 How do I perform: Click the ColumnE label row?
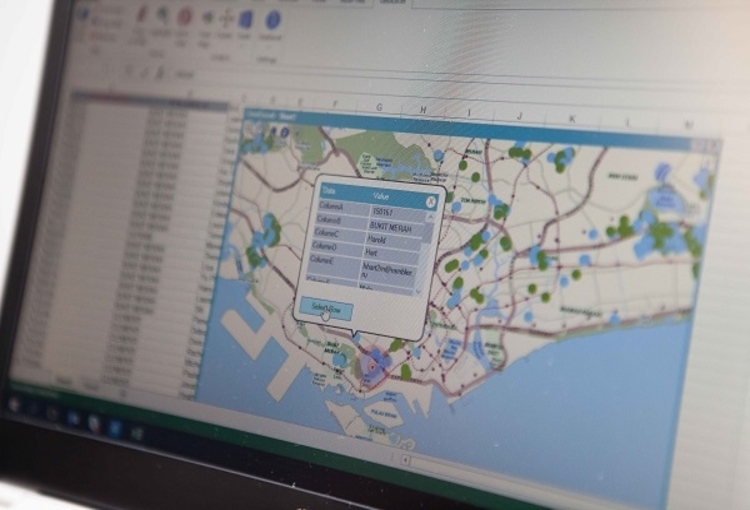[x=335, y=264]
